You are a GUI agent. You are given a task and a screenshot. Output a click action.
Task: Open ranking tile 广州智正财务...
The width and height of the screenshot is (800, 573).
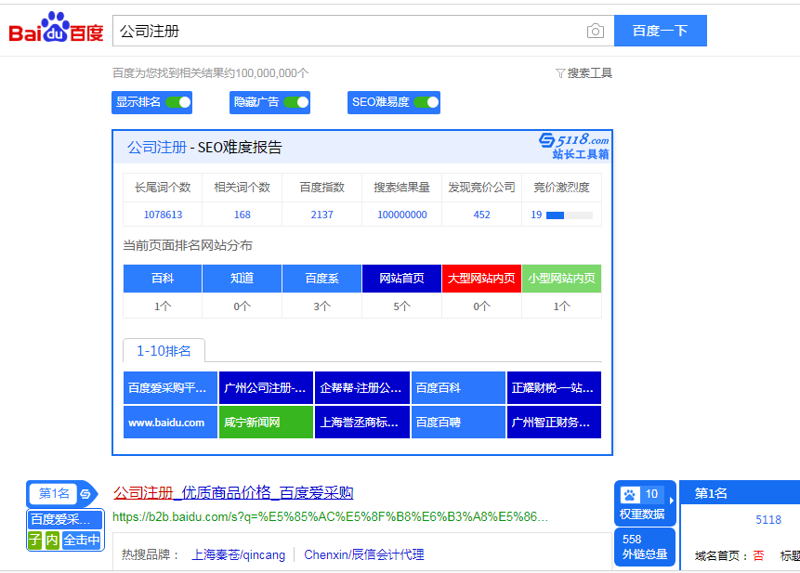coord(554,422)
